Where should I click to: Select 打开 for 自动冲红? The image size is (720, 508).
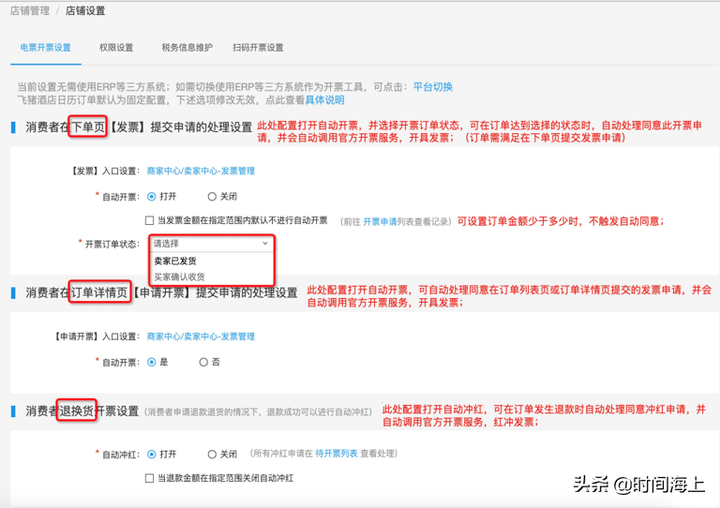point(152,454)
